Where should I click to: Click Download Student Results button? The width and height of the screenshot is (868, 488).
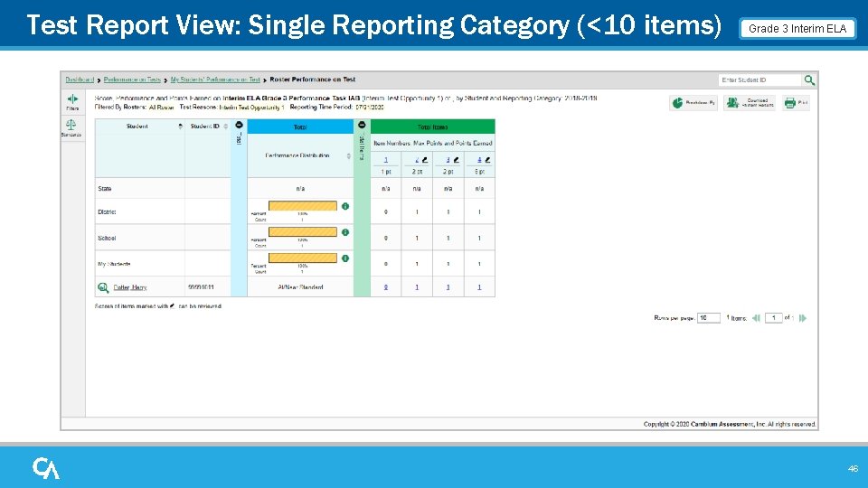[750, 103]
